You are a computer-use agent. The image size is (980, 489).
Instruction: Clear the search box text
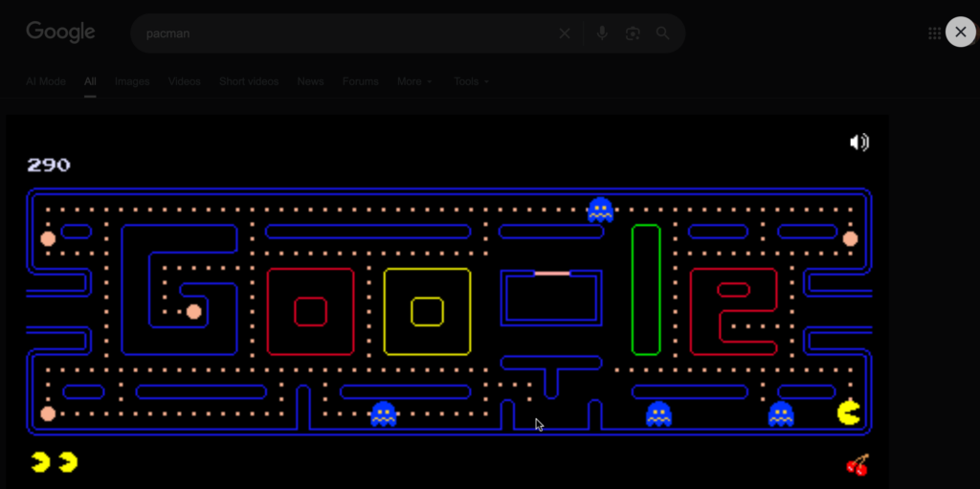[x=565, y=33]
